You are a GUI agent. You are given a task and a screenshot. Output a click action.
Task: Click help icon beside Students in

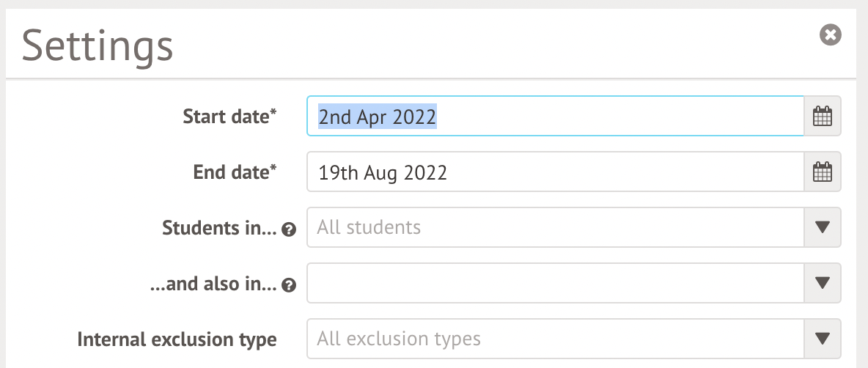coord(289,229)
